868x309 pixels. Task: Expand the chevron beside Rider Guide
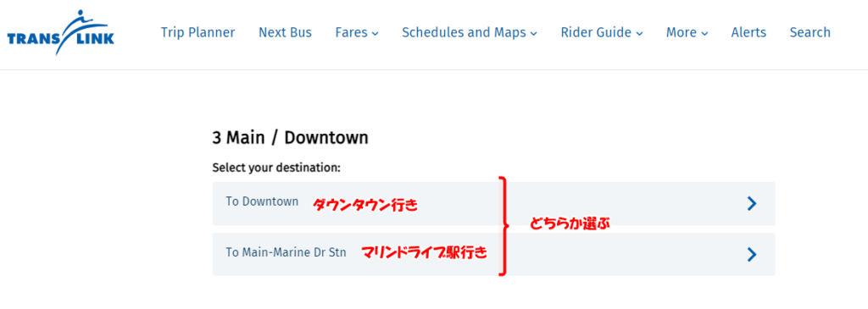tap(639, 34)
